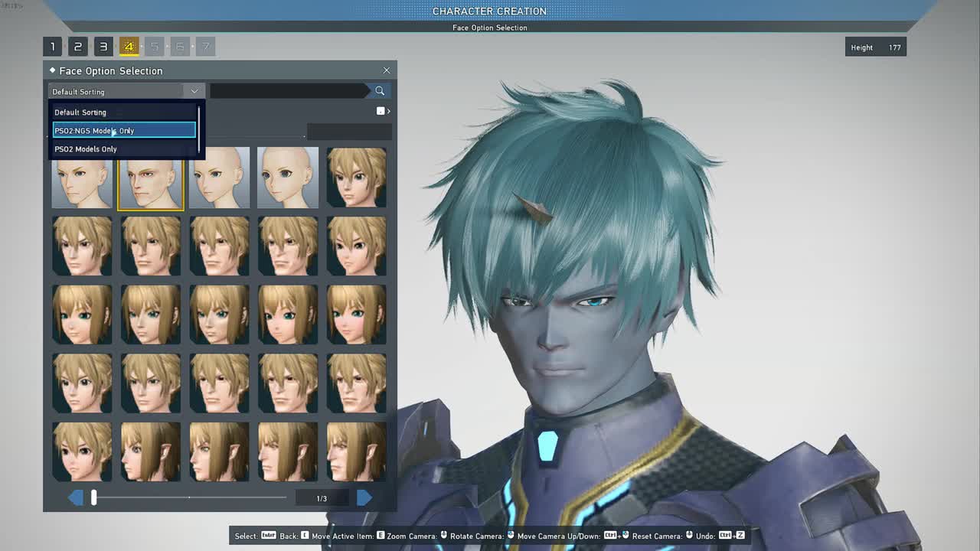The image size is (980, 551).
Task: Click the Move Active Item hint label
Action: [343, 536]
